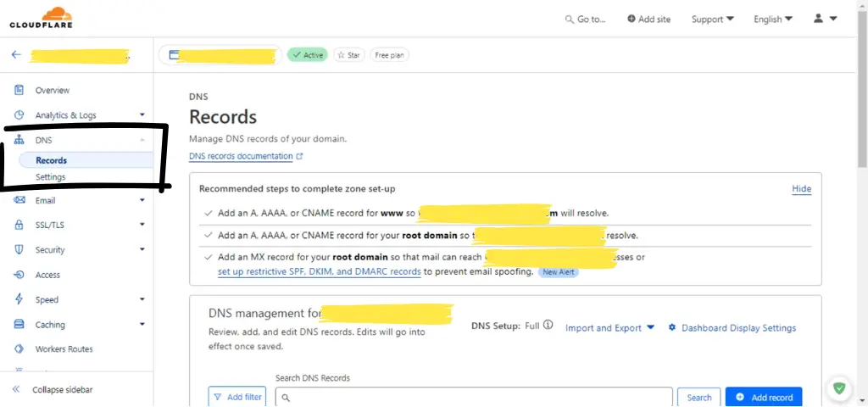Open Import and Export dropdown

[609, 328]
